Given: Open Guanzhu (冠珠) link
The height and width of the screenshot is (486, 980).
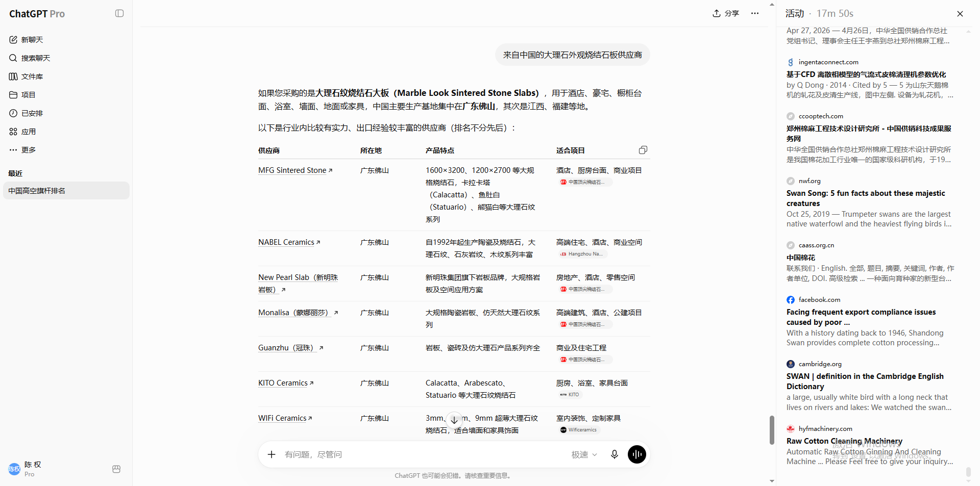Looking at the screenshot, I should click(290, 348).
